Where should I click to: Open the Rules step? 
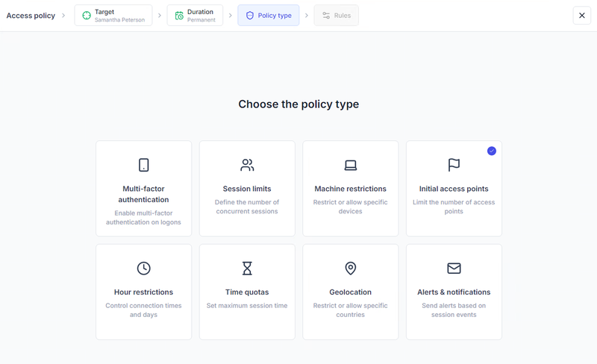[x=336, y=16]
